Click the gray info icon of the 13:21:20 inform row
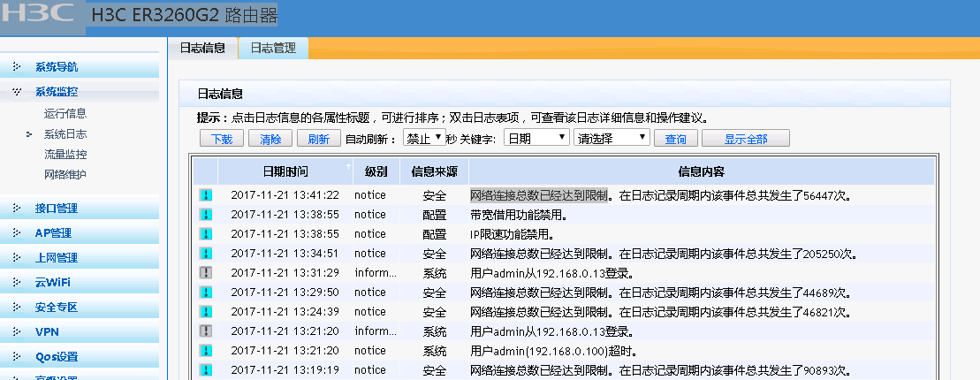 [x=206, y=331]
